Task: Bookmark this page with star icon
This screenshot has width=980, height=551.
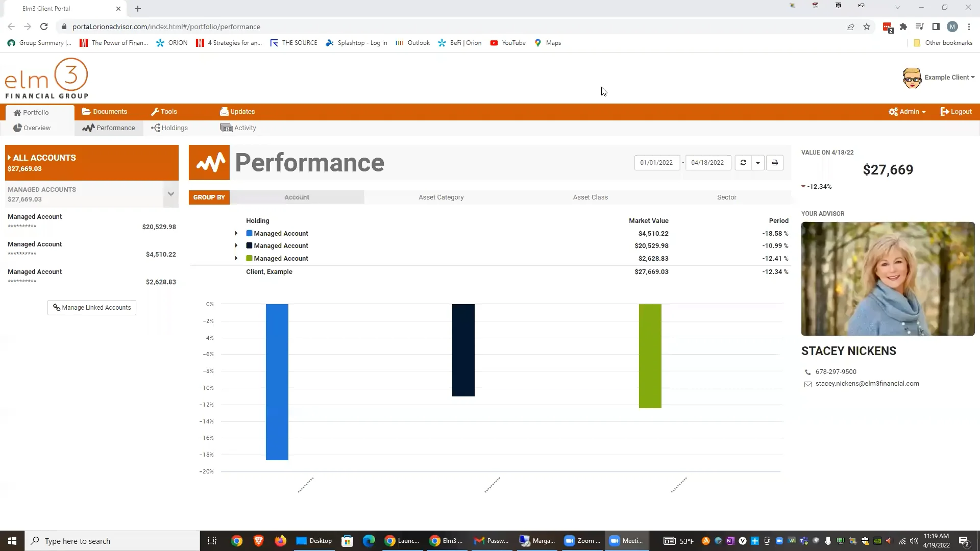Action: tap(867, 27)
